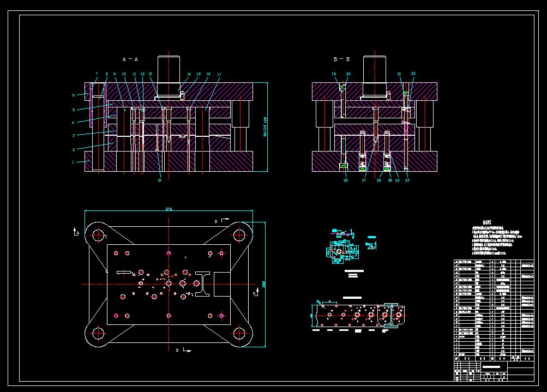Pick part callout number 21 in section B-B

pyautogui.click(x=399, y=74)
